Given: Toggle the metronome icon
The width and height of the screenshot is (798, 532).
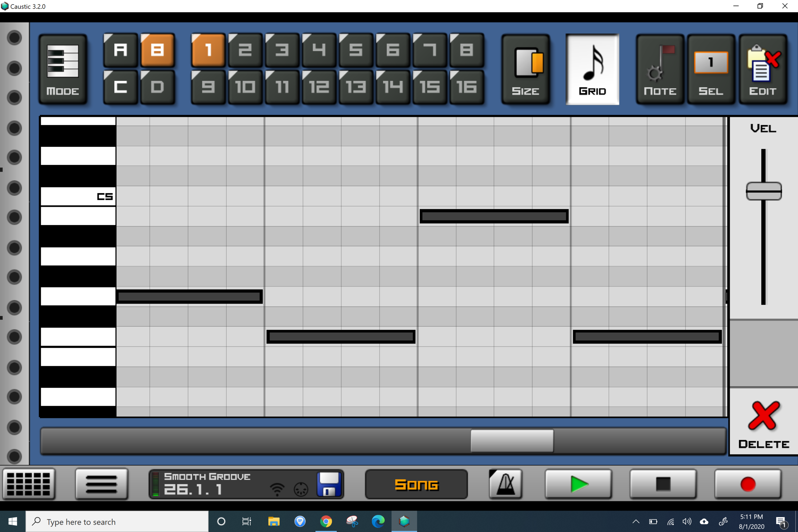Looking at the screenshot, I should point(506,484).
